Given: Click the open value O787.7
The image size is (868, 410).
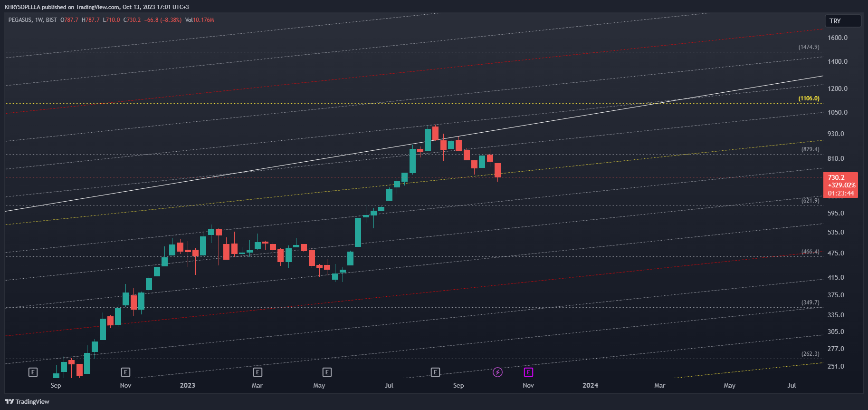Looking at the screenshot, I should (69, 20).
